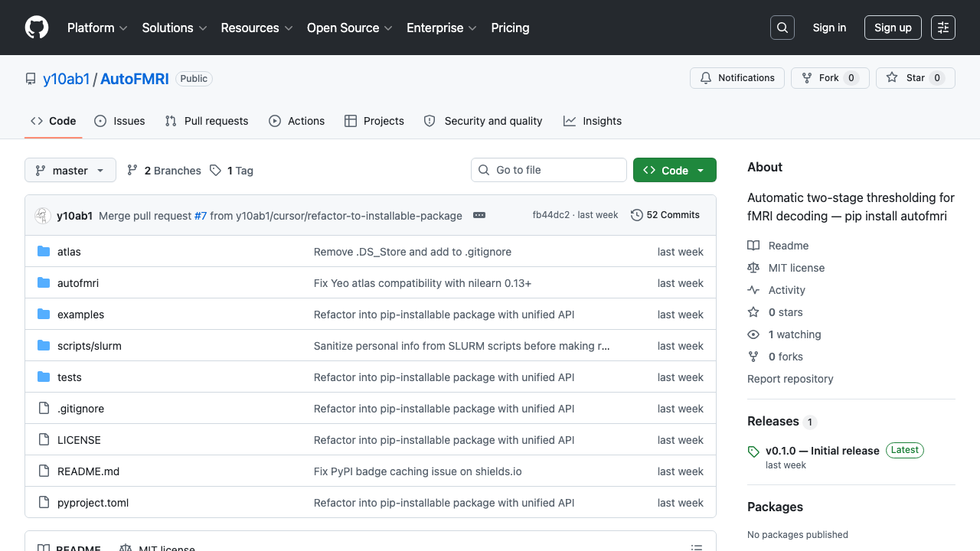Expand the Platform navigation menu

pos(97,28)
